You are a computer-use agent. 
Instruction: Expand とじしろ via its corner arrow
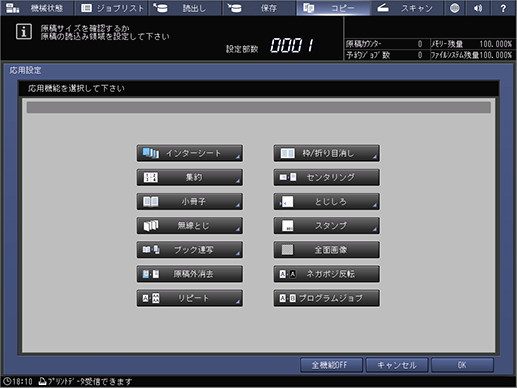pos(375,205)
